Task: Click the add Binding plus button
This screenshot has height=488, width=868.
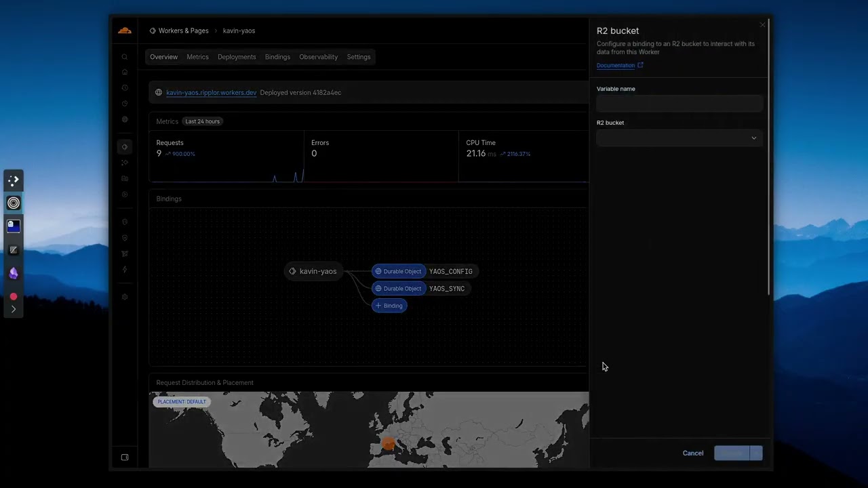Action: [x=389, y=306]
